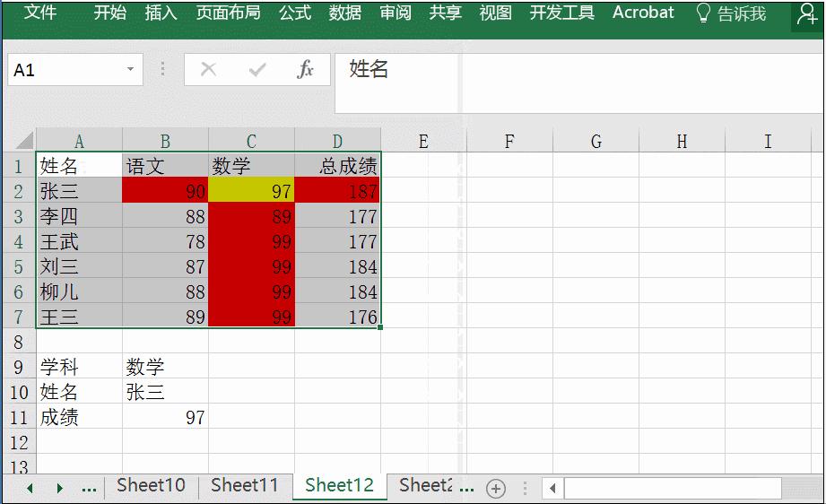The width and height of the screenshot is (826, 504).
Task: Open the 视图 ribbon tab
Action: click(x=495, y=13)
